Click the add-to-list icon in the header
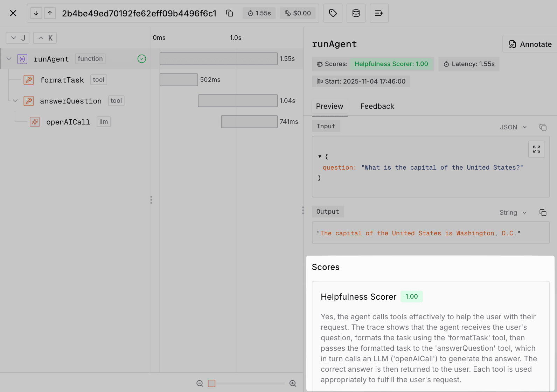This screenshot has height=392, width=557. (x=379, y=13)
